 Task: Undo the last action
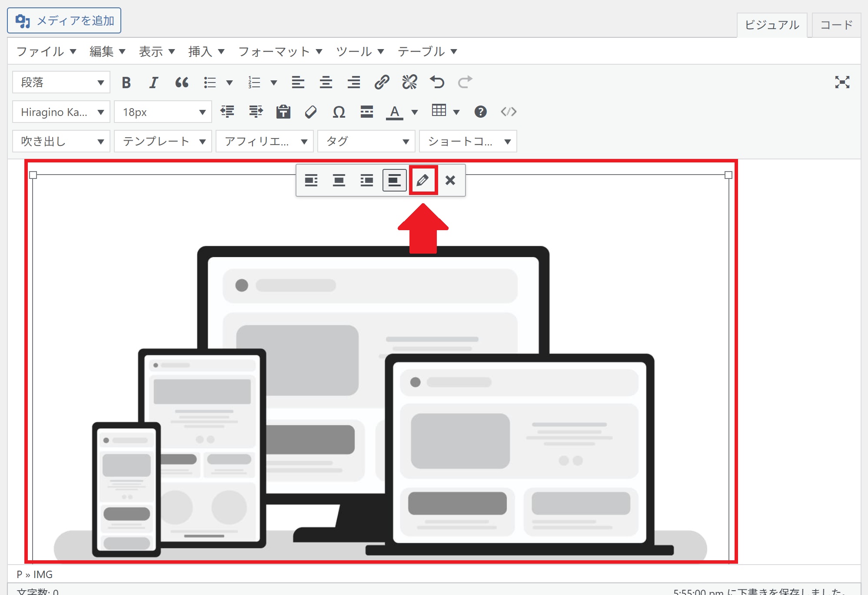[x=437, y=82]
